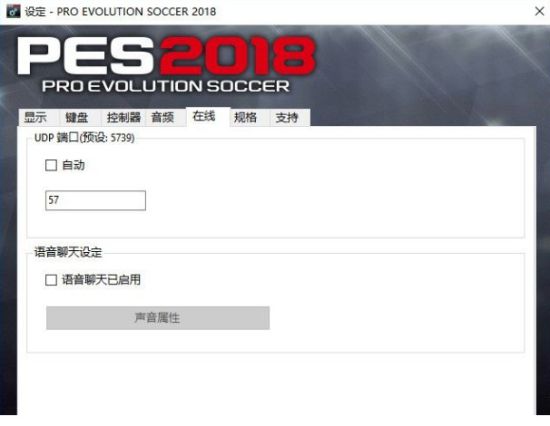
Task: Close the PES 2018 settings window
Action: (539, 11)
